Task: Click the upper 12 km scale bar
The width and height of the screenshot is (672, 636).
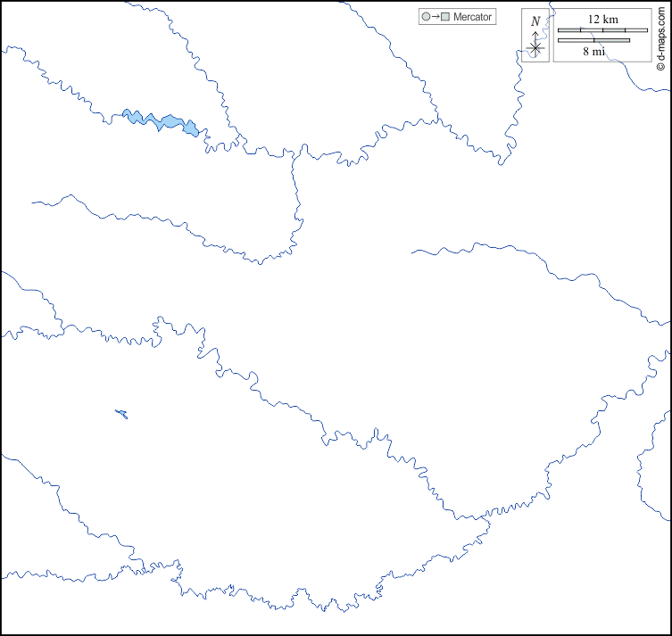Action: [602, 30]
